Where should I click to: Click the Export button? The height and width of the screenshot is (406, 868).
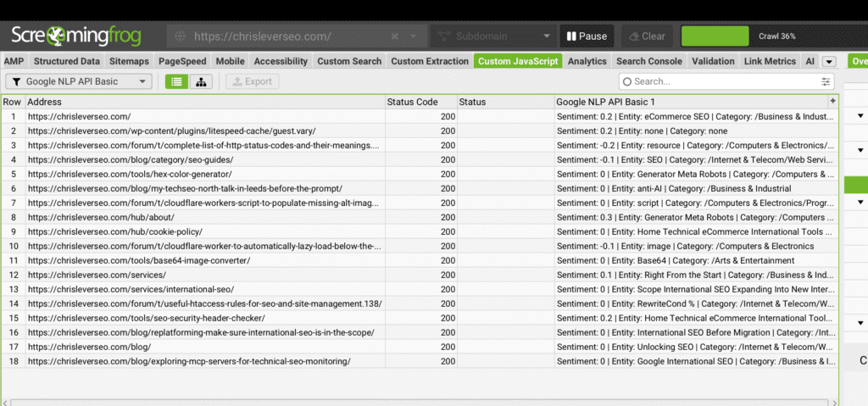(x=252, y=81)
